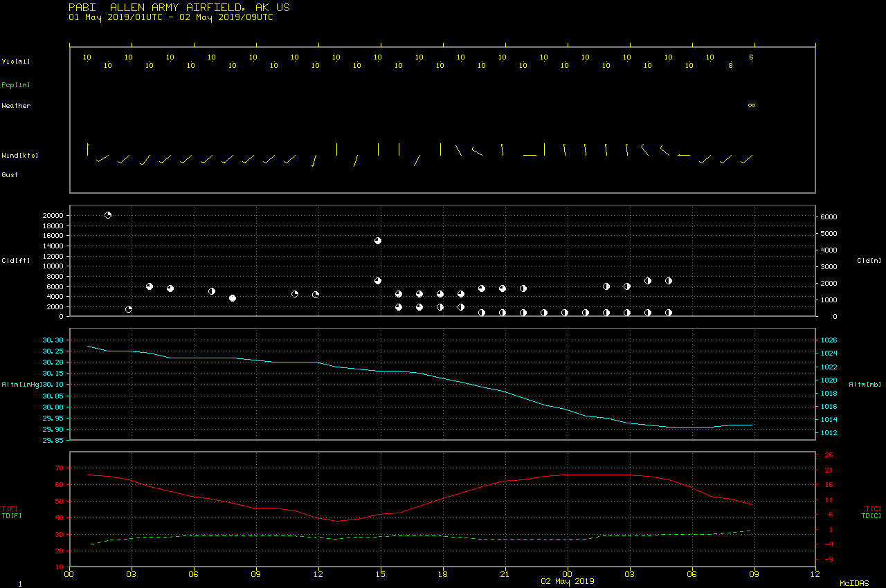Image resolution: width=886 pixels, height=588 pixels.
Task: Click the lowest cloud symbol near 03 UTC
Action: coord(129,309)
